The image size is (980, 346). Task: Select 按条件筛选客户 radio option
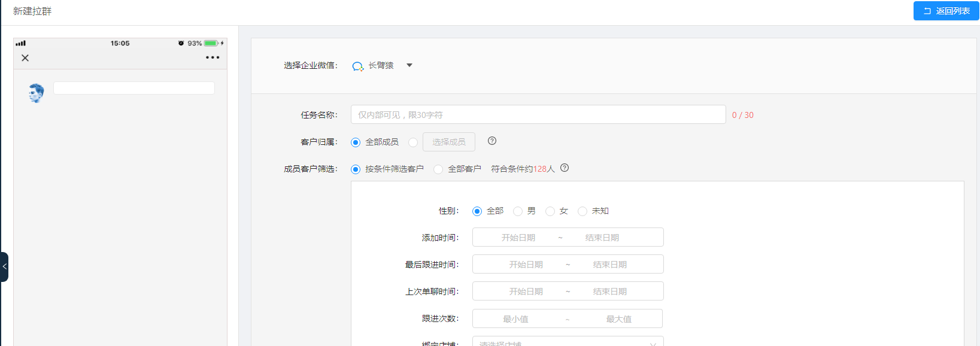point(356,169)
